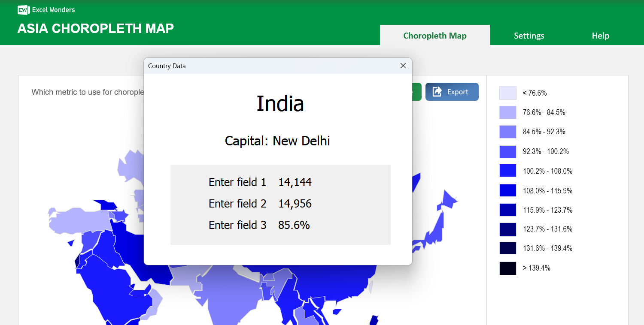The image size is (644, 325).
Task: Open the Help tab
Action: pyautogui.click(x=600, y=36)
